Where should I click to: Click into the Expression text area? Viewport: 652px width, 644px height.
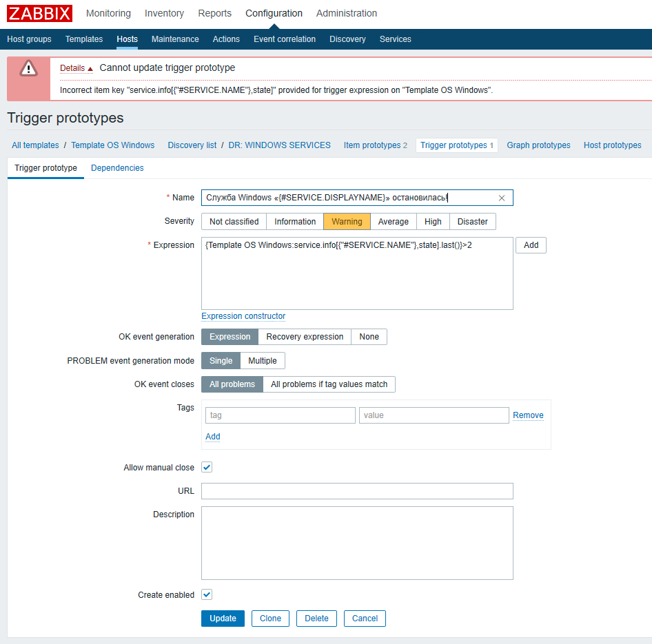[357, 273]
